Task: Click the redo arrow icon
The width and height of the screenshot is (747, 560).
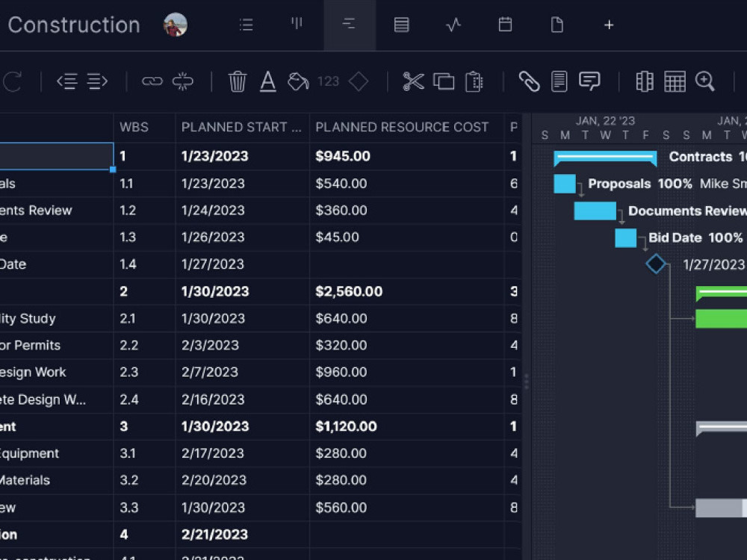Action: 13,81
